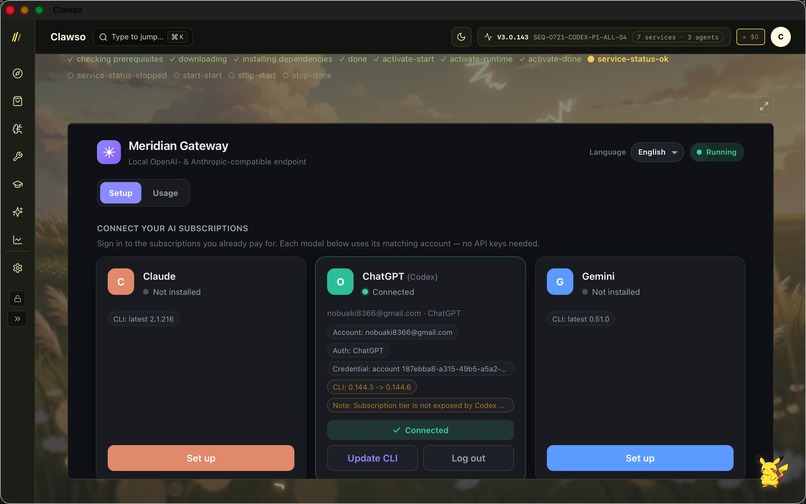The image size is (806, 504).
Task: Click the stop-done step
Action: [x=307, y=76]
